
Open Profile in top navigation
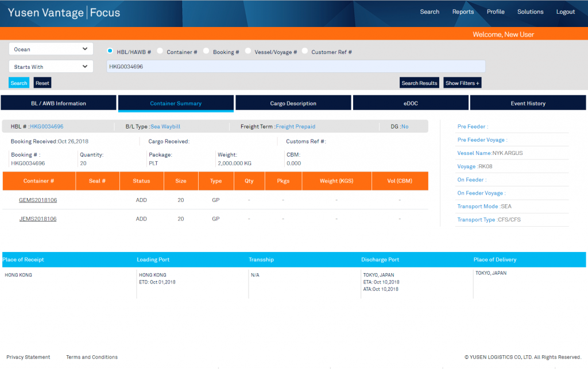[x=496, y=11]
